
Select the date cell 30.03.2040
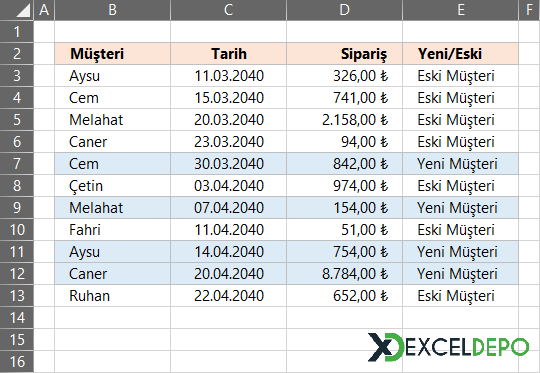(228, 164)
